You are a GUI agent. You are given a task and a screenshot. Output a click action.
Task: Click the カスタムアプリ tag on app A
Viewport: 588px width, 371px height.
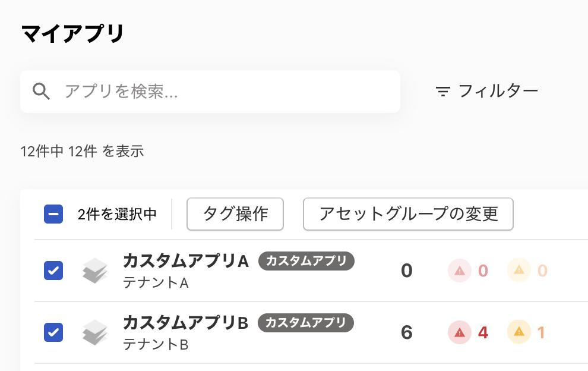[x=306, y=261]
